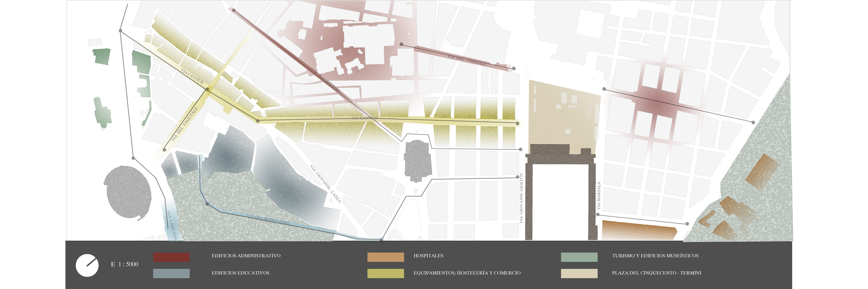Screen dimensions: 868x289
Task: Click the node at Via Cavour's east end
Action: click(x=518, y=123)
